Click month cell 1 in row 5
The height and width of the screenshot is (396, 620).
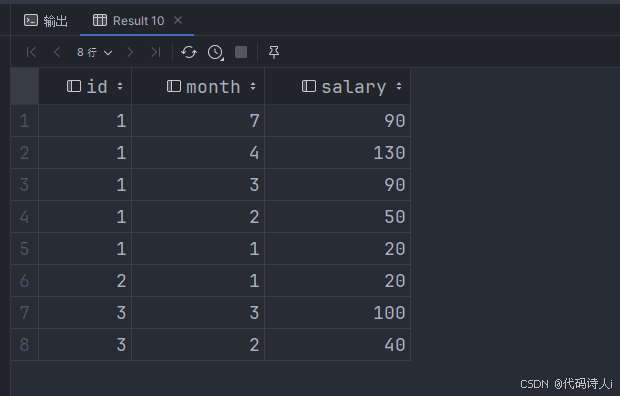point(198,249)
